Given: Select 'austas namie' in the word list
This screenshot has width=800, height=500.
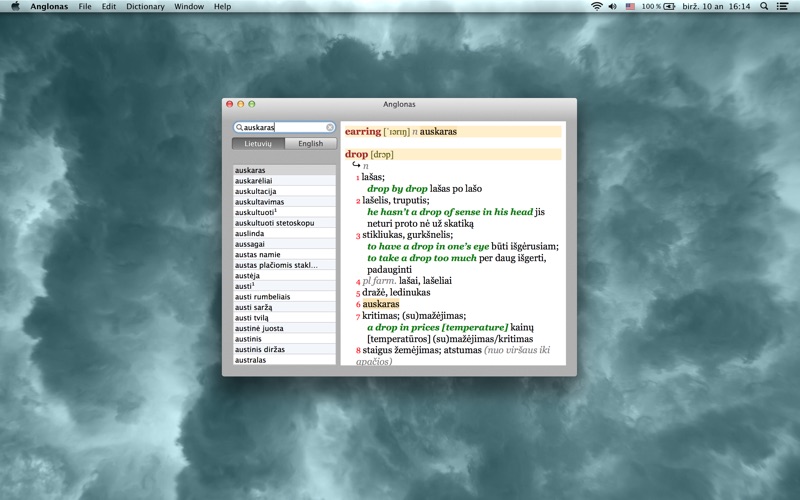Looking at the screenshot, I should coord(284,254).
